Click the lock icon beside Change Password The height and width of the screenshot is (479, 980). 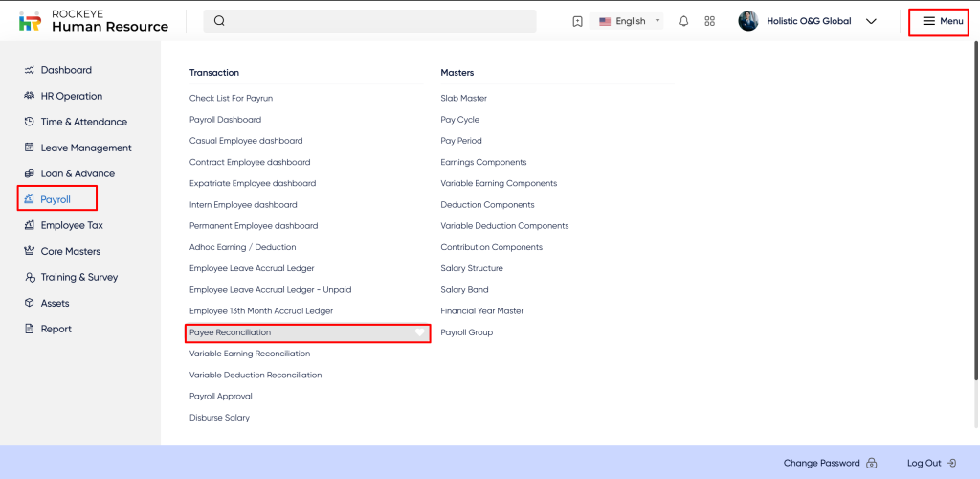tap(871, 464)
